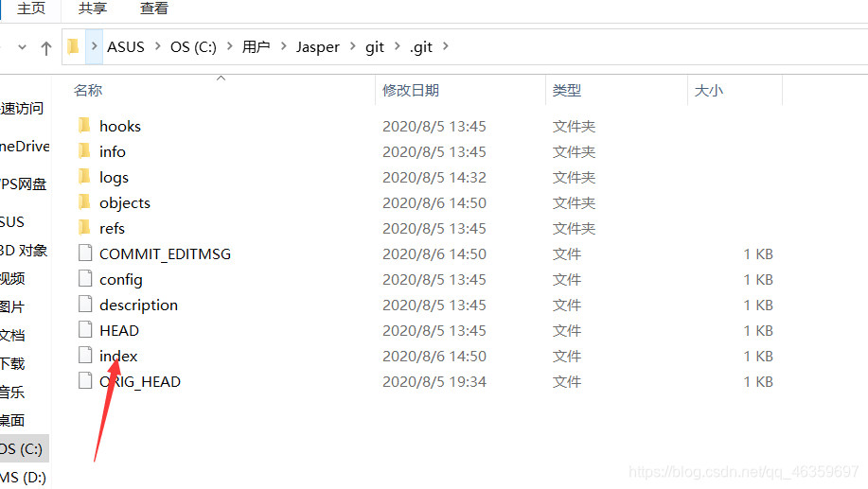Select the refs folder icon

tap(84, 227)
